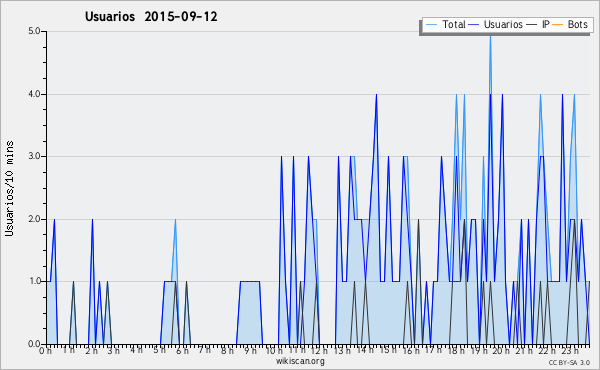This screenshot has width=600, height=370.
Task: Click the '3.0' y-axis value
Action: point(34,156)
